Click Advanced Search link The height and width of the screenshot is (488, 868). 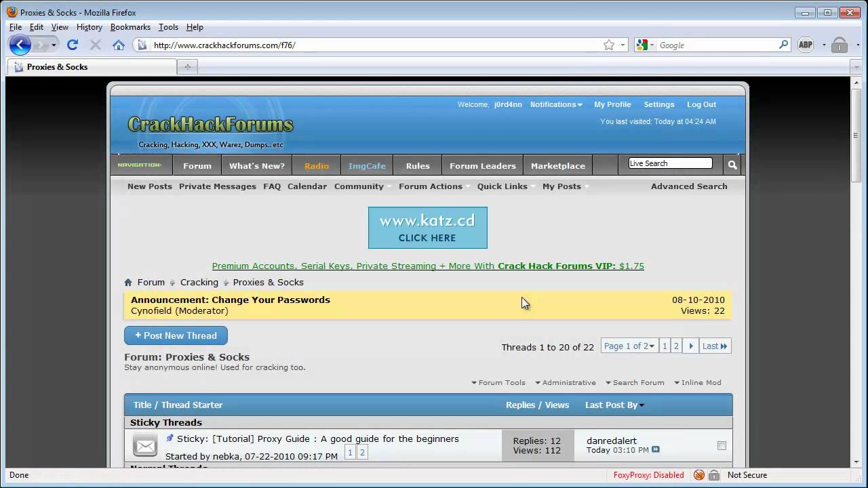(689, 186)
